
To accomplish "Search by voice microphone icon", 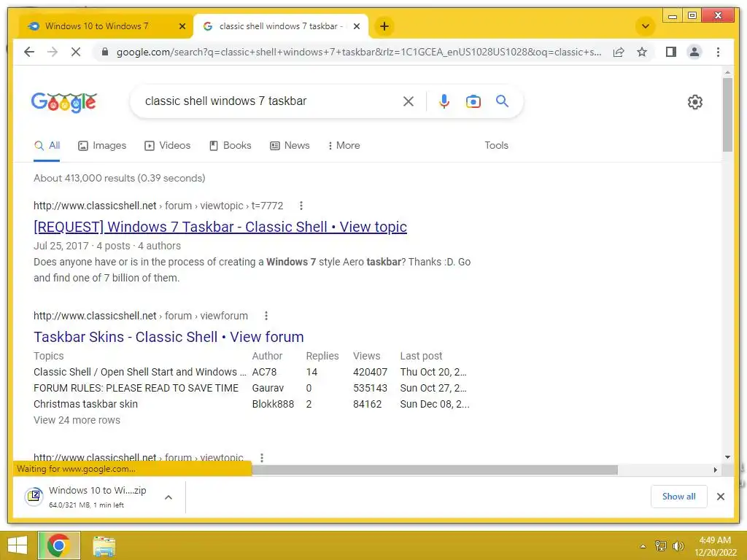I will point(444,101).
